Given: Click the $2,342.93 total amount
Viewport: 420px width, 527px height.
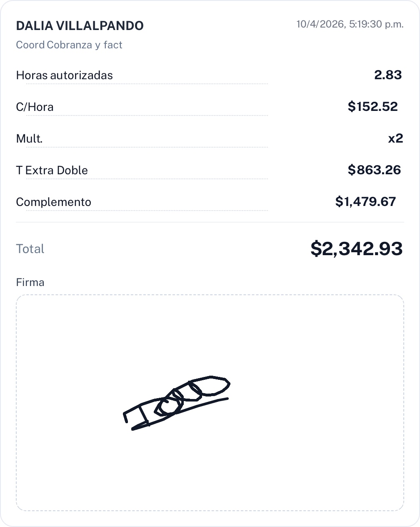Looking at the screenshot, I should (x=356, y=248).
